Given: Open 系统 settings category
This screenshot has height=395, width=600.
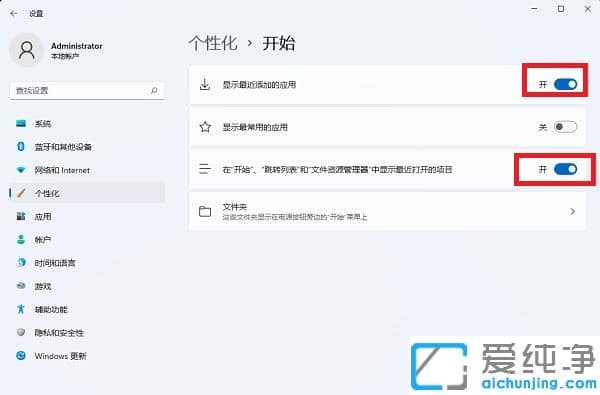Looking at the screenshot, I should coord(87,124).
